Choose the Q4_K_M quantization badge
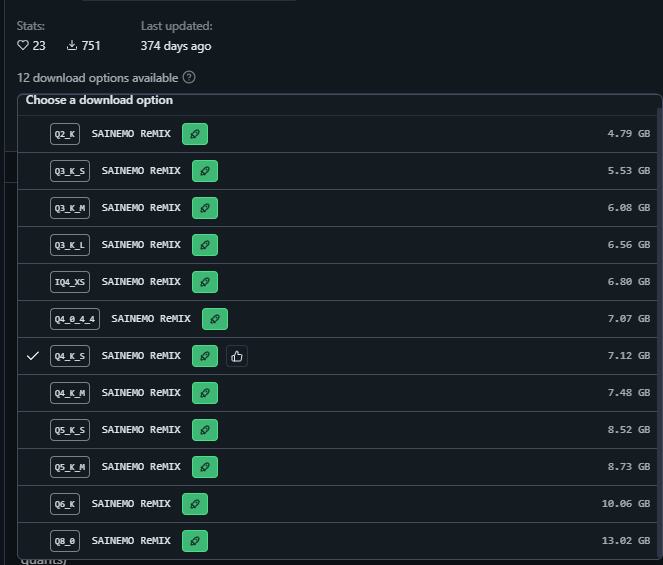This screenshot has width=663, height=565. click(69, 393)
